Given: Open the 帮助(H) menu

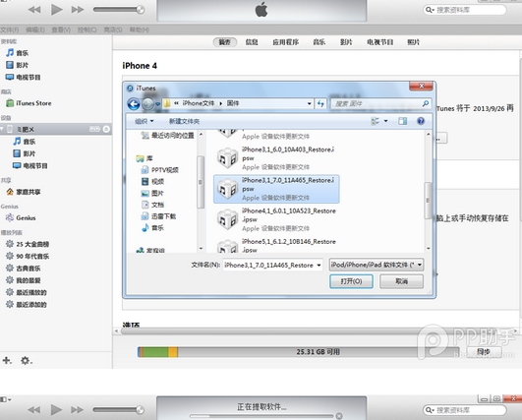Looking at the screenshot, I should [140, 30].
